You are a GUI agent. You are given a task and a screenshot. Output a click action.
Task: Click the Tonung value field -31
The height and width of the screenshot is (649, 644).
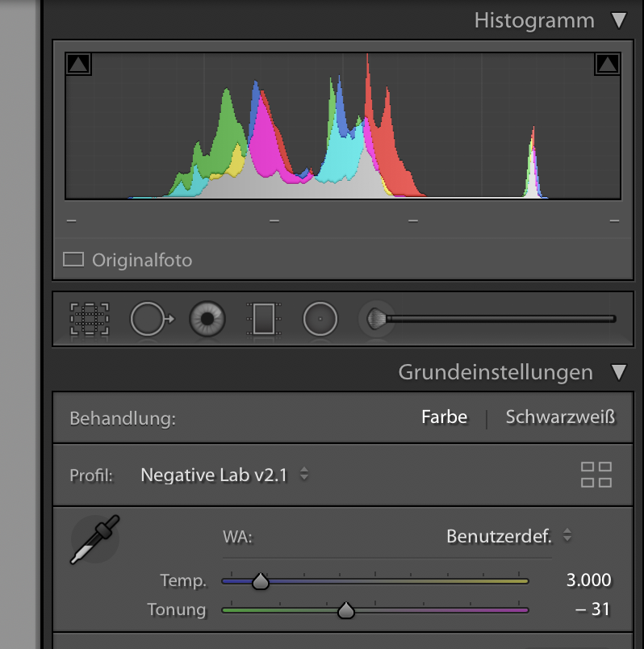(592, 609)
